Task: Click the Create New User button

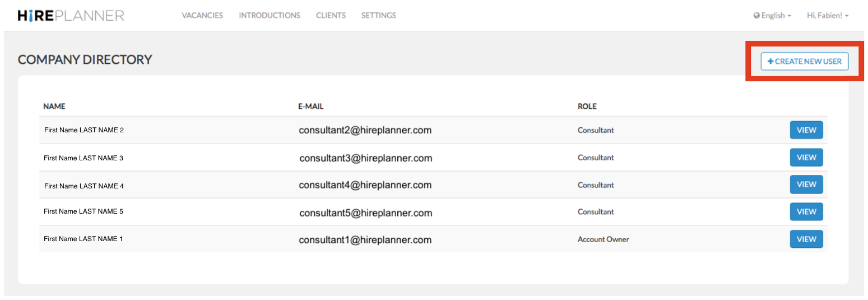Action: point(804,61)
